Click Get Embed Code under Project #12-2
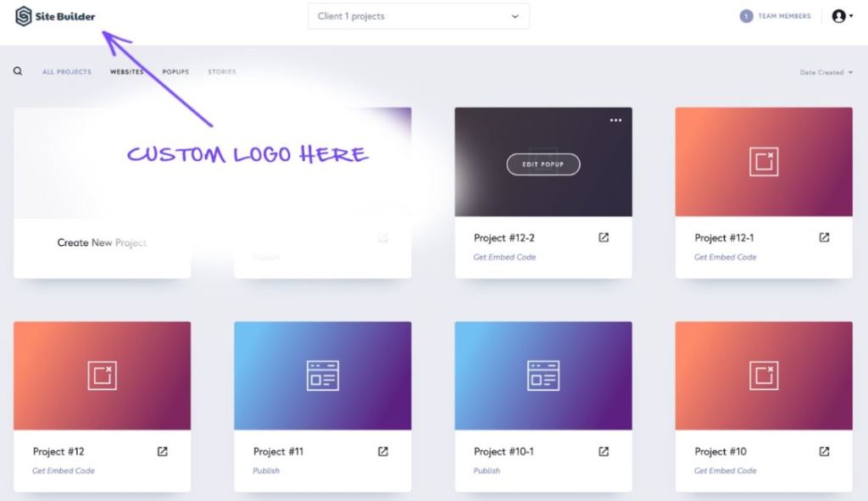Viewport: 868px width, 501px height. click(x=504, y=257)
